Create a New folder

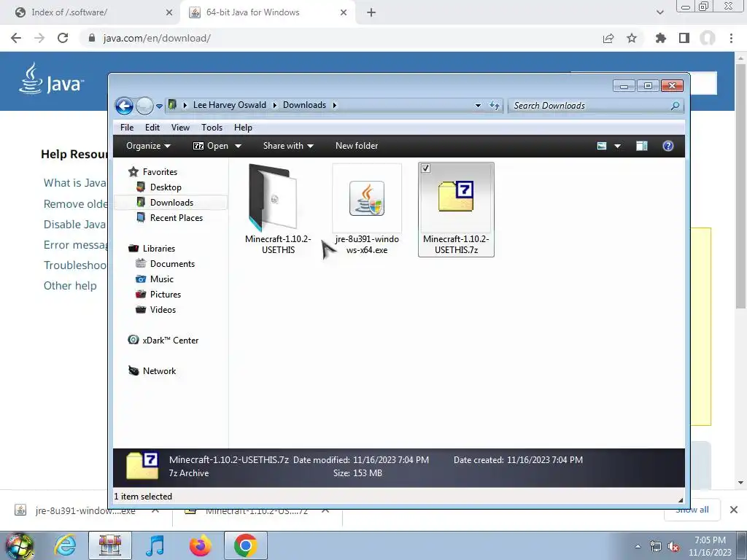click(357, 146)
